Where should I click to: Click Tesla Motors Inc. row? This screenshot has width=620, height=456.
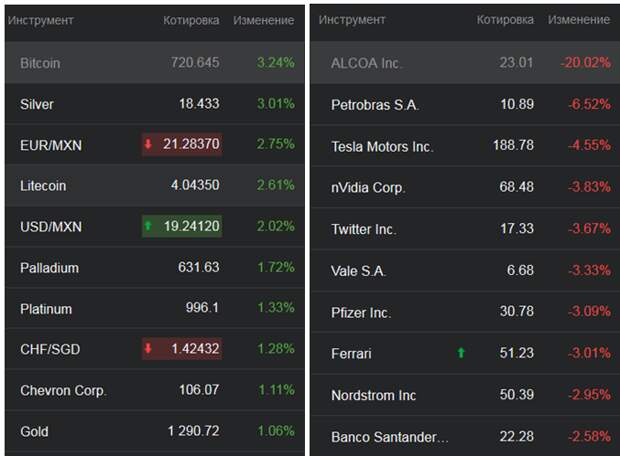[382, 146]
